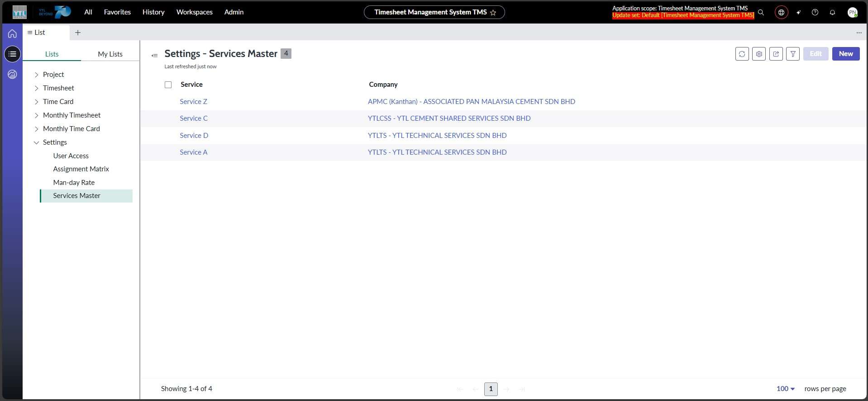Open the analytics dashboard sidebar icon
This screenshot has width=868, height=401.
(x=12, y=74)
